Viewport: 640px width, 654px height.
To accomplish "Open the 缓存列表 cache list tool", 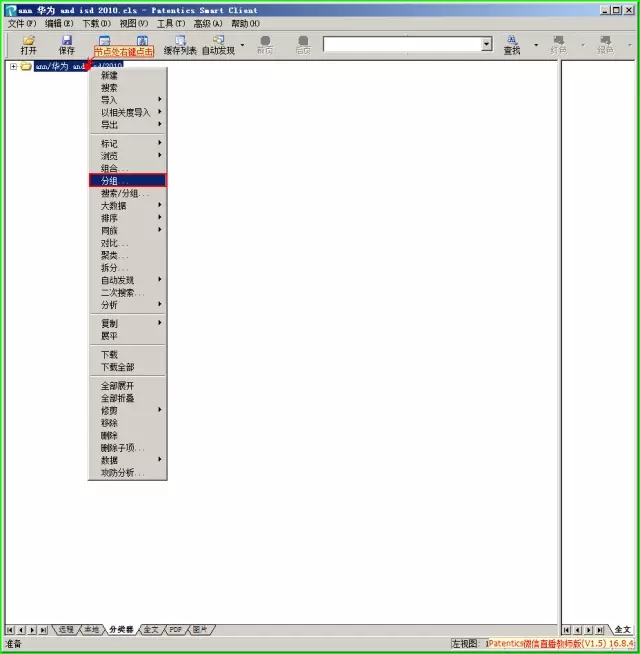I will coord(180,44).
